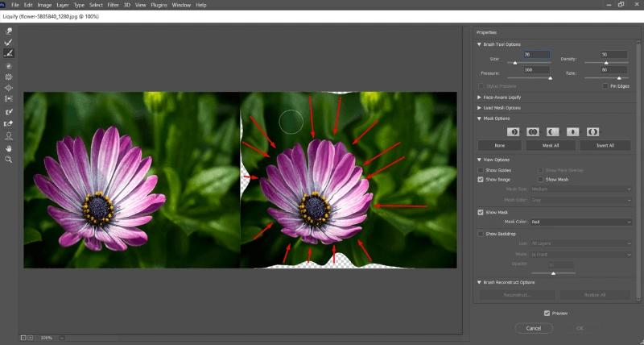Click the Size value field
This screenshot has width=644, height=345.
point(536,54)
